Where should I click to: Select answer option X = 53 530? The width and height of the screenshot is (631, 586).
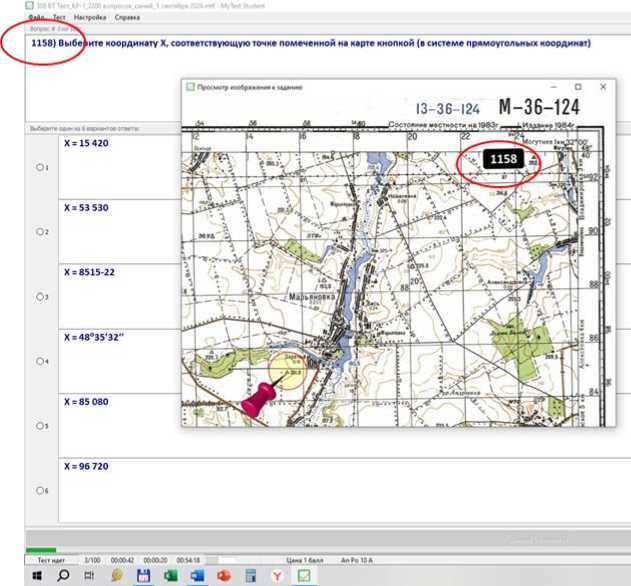[x=40, y=231]
